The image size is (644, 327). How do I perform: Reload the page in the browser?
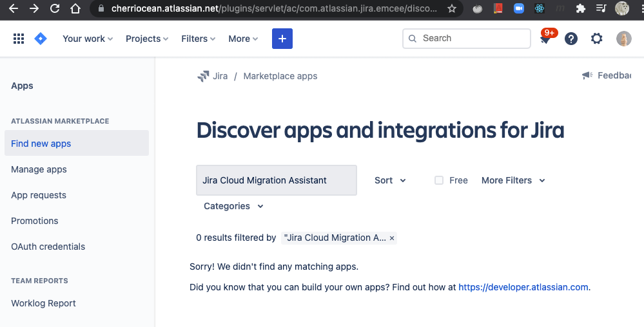click(55, 9)
